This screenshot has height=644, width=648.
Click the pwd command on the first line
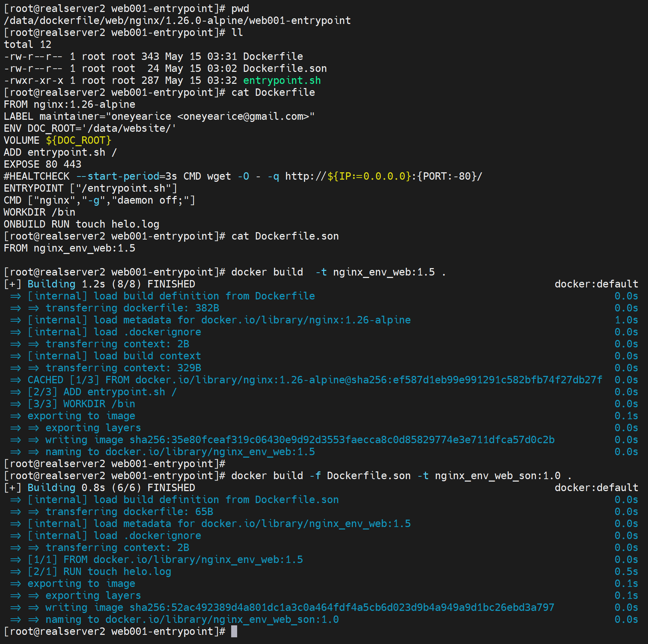click(x=240, y=8)
